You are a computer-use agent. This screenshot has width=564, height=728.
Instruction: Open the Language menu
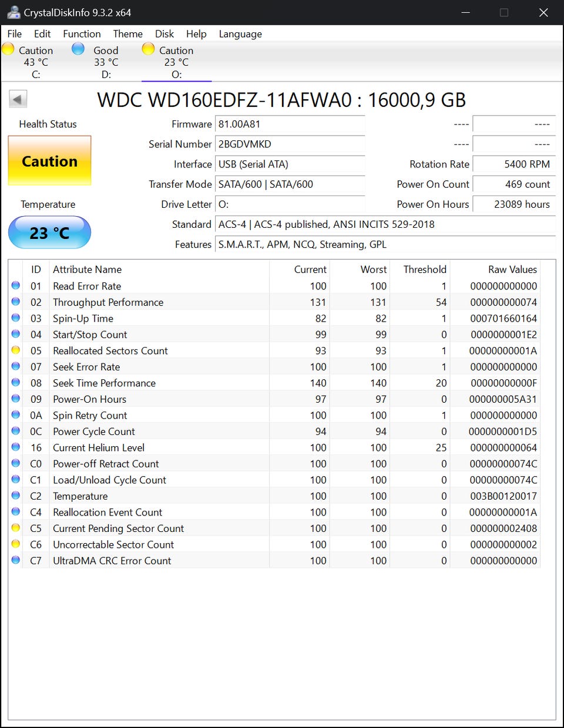point(240,34)
